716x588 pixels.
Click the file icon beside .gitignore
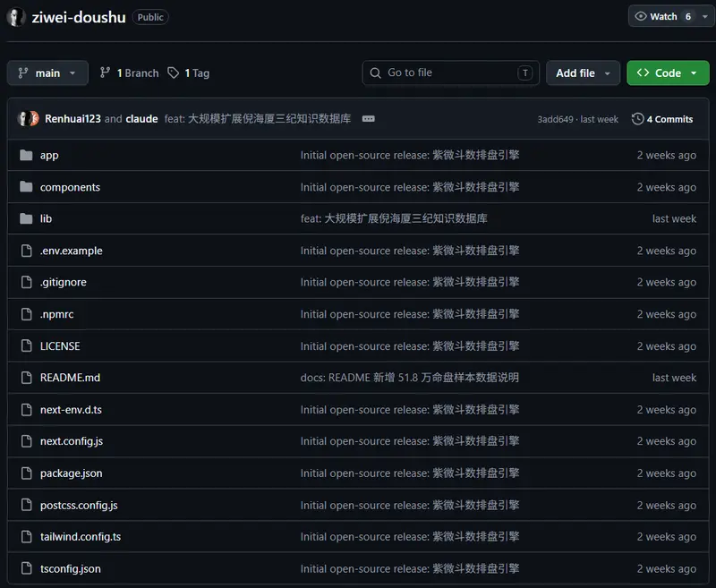point(27,282)
